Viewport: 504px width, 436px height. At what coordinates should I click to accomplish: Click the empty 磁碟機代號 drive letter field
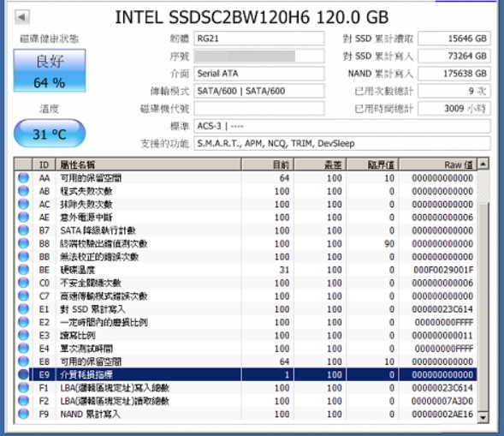click(x=259, y=109)
